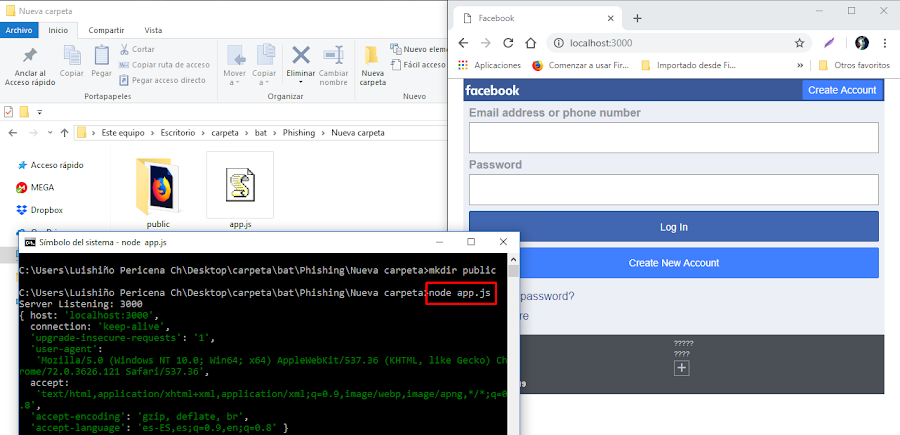Click the localhost:3000 address bar

pyautogui.click(x=678, y=43)
